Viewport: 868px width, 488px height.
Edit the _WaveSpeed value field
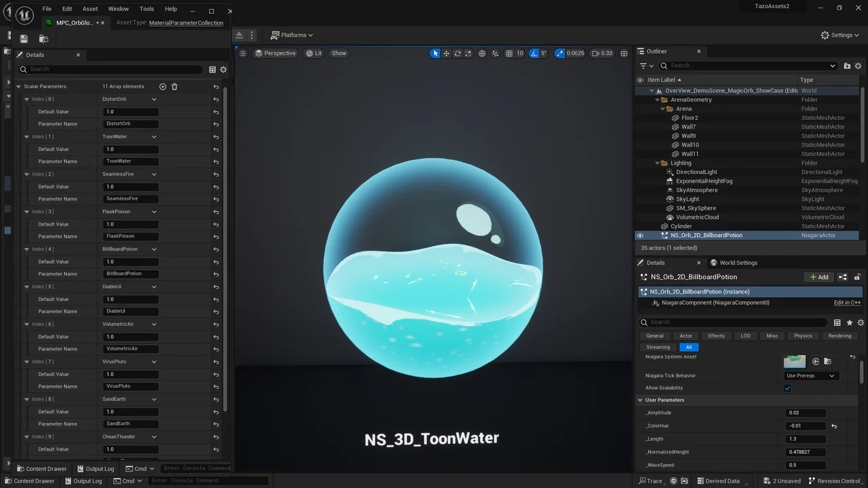click(805, 465)
